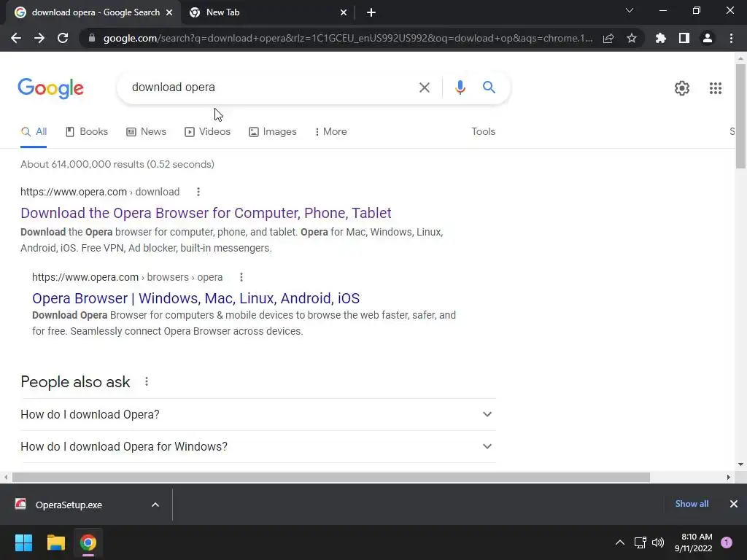
Task: Share this page from the address bar
Action: coord(608,38)
